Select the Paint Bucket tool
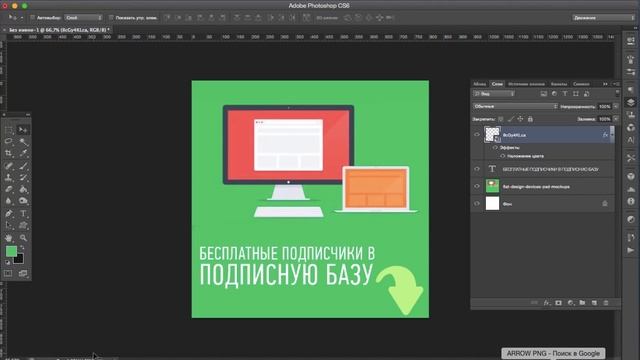The height and width of the screenshot is (360, 640). pyautogui.click(x=23, y=189)
